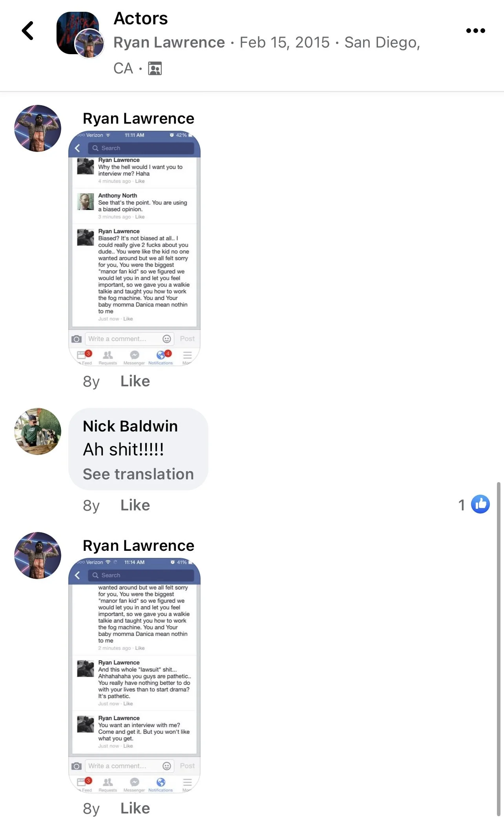The height and width of the screenshot is (828, 504).
Task: Open Ryan Lawrence's name in post header
Action: pos(169,42)
